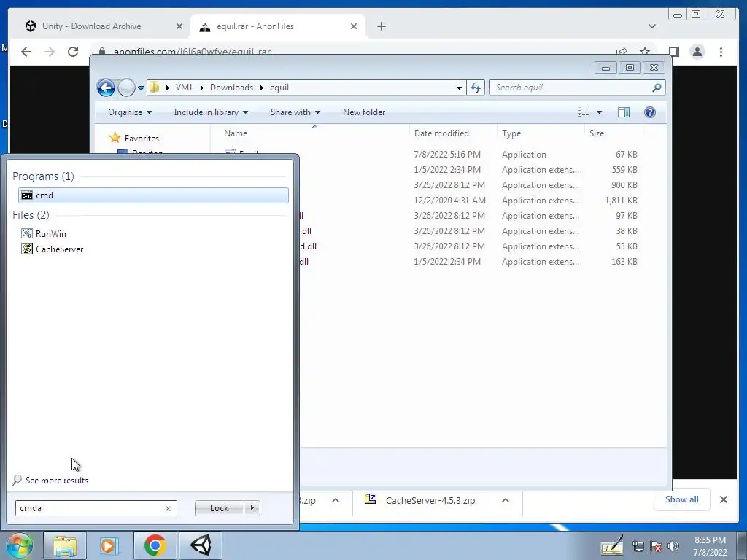This screenshot has height=560, width=747.
Task: Open the volume speaker tray icon
Action: (673, 547)
